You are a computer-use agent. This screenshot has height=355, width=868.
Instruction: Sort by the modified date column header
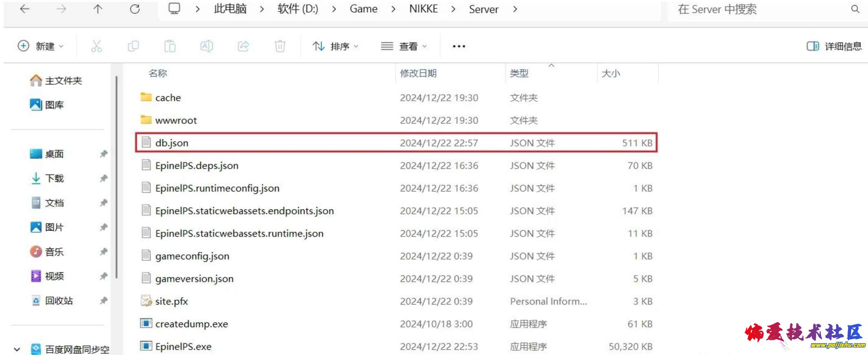point(418,73)
